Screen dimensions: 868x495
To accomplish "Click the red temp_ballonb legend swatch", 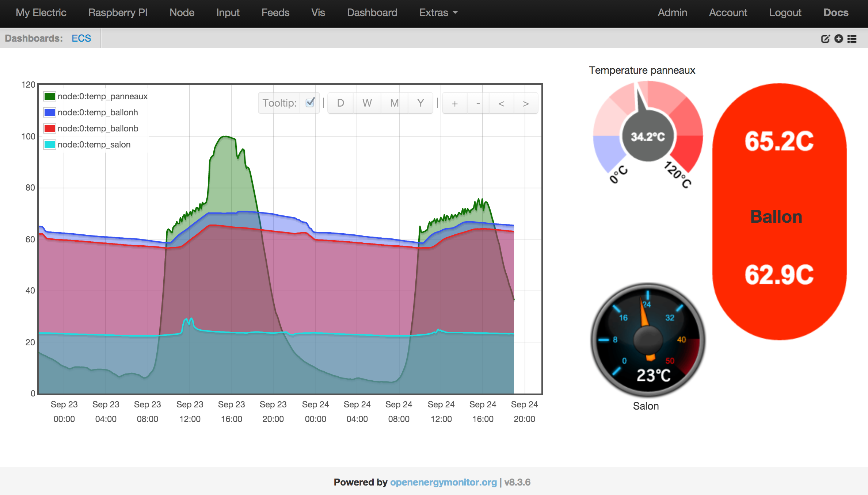I will [49, 128].
